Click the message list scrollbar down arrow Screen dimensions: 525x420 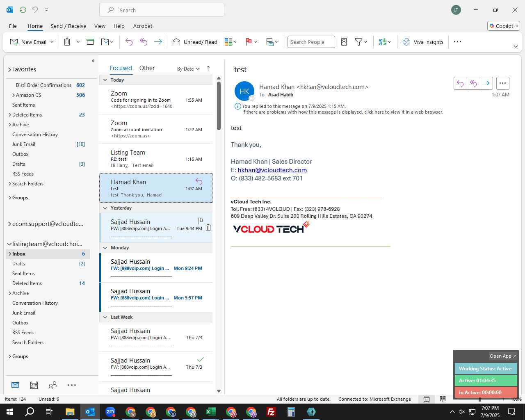click(219, 391)
